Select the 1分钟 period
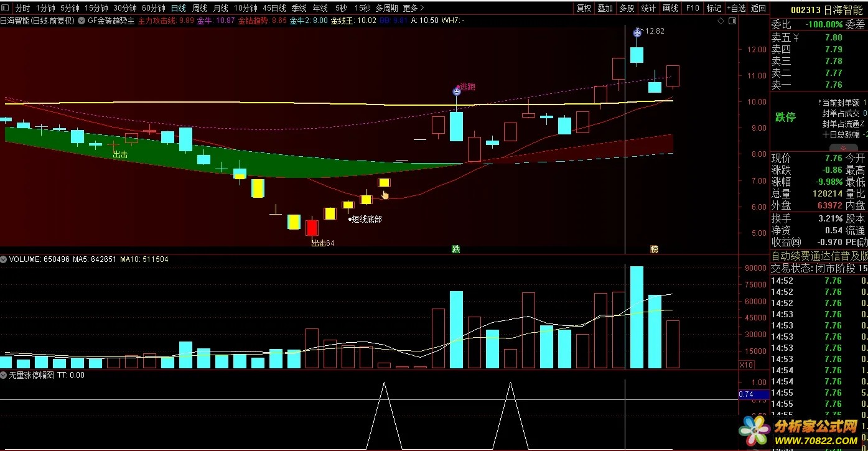Image resolution: width=868 pixels, height=451 pixels. point(45,8)
